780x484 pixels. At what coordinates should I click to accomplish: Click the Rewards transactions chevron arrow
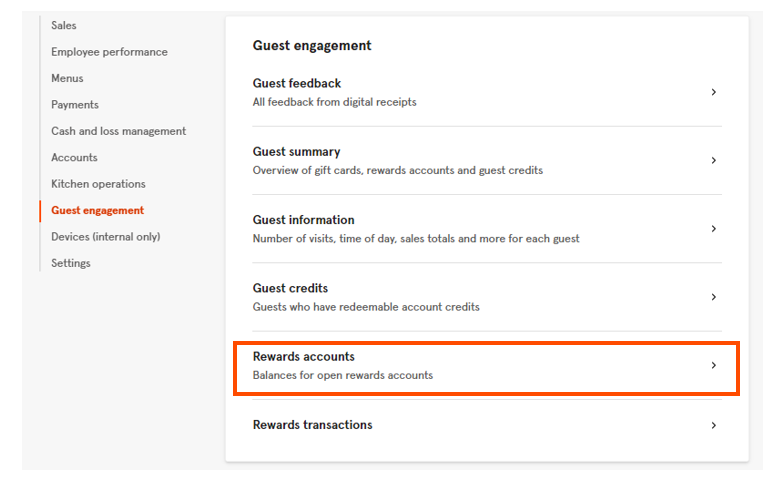pyautogui.click(x=713, y=425)
